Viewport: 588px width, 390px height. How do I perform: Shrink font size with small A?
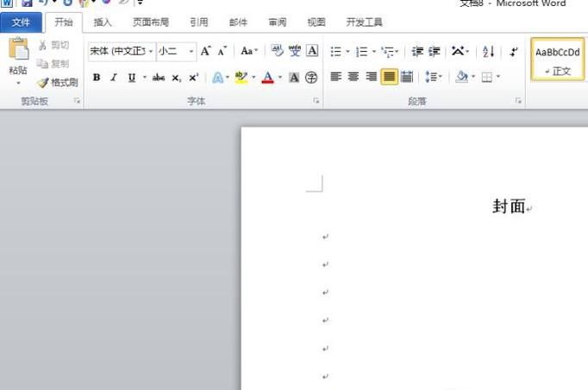click(222, 51)
